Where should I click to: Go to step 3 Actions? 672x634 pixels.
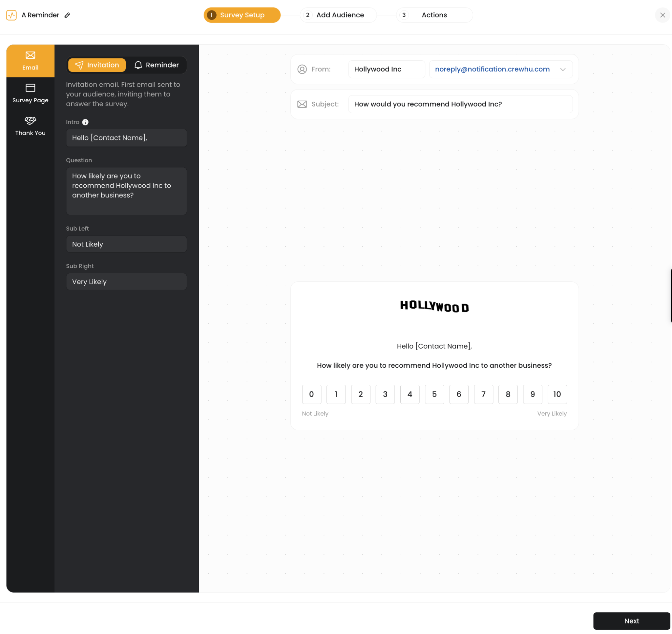point(434,15)
